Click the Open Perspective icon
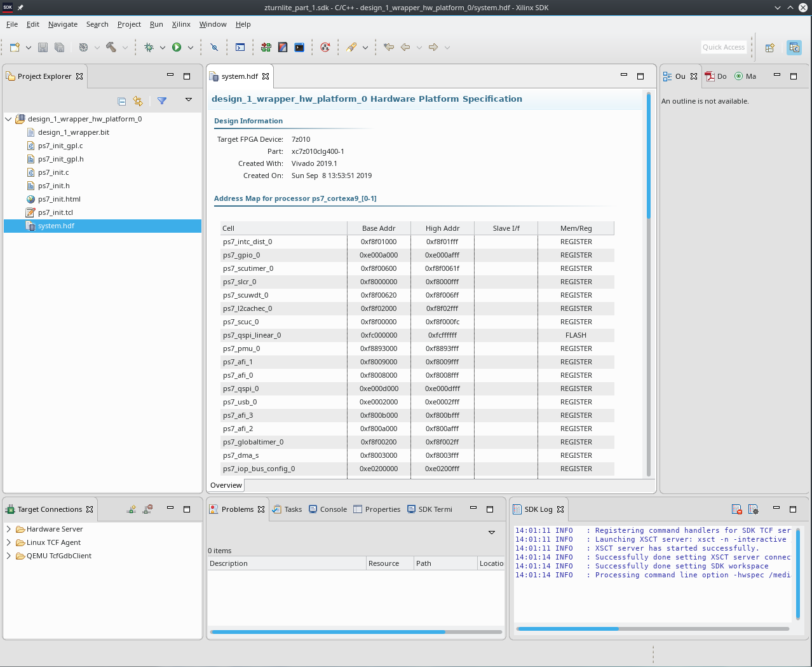The image size is (812, 667). pyautogui.click(x=770, y=48)
